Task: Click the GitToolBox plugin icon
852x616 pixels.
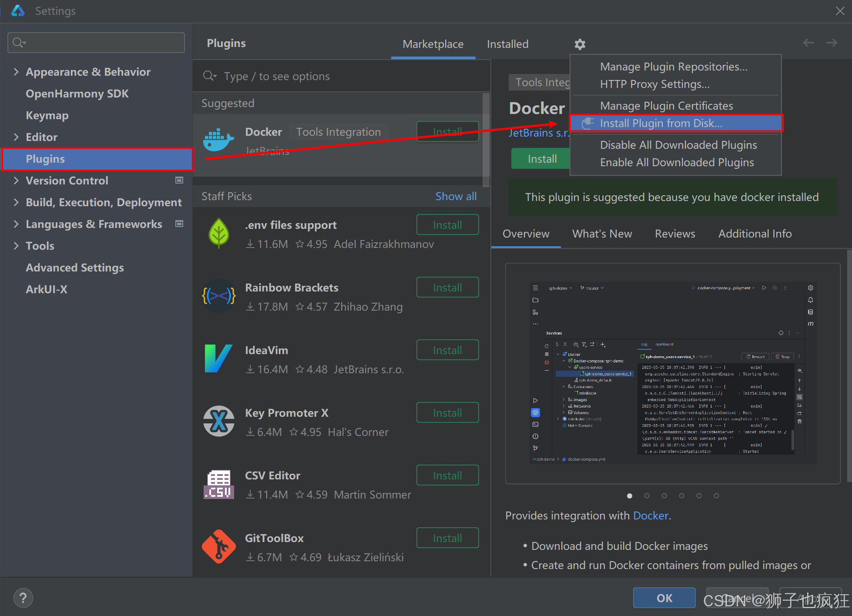Action: (x=218, y=547)
